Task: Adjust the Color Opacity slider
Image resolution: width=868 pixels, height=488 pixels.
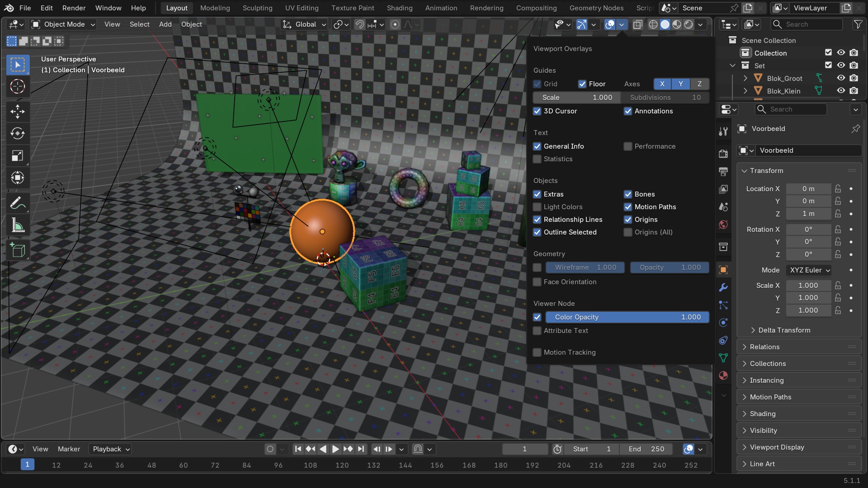Action: (x=627, y=317)
